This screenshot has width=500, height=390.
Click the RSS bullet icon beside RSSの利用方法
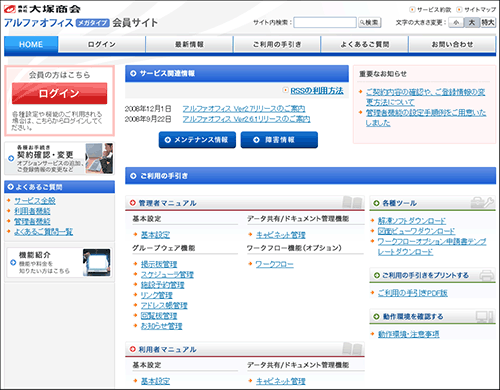click(285, 90)
